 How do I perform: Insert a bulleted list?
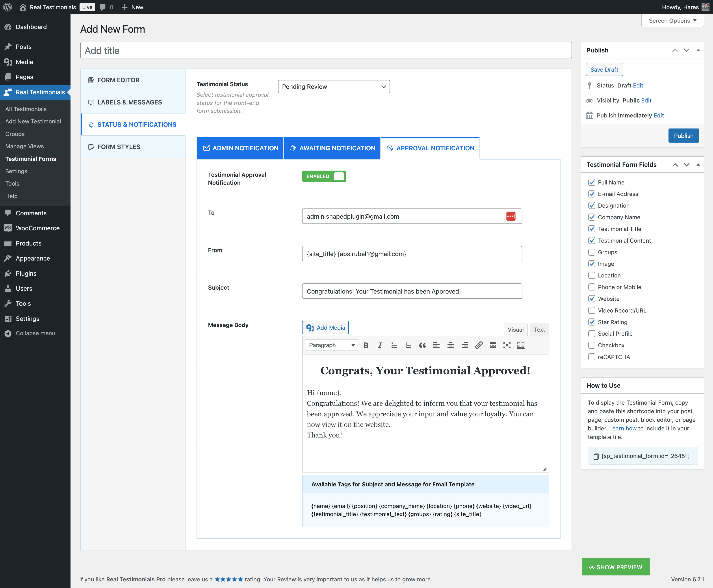pyautogui.click(x=394, y=345)
